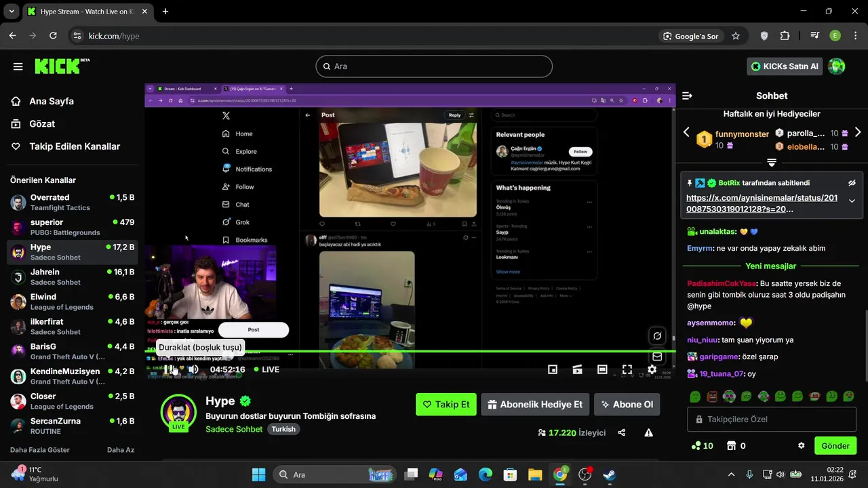The width and height of the screenshot is (868, 488).
Task: Open Steam from the taskbar
Action: point(610,474)
